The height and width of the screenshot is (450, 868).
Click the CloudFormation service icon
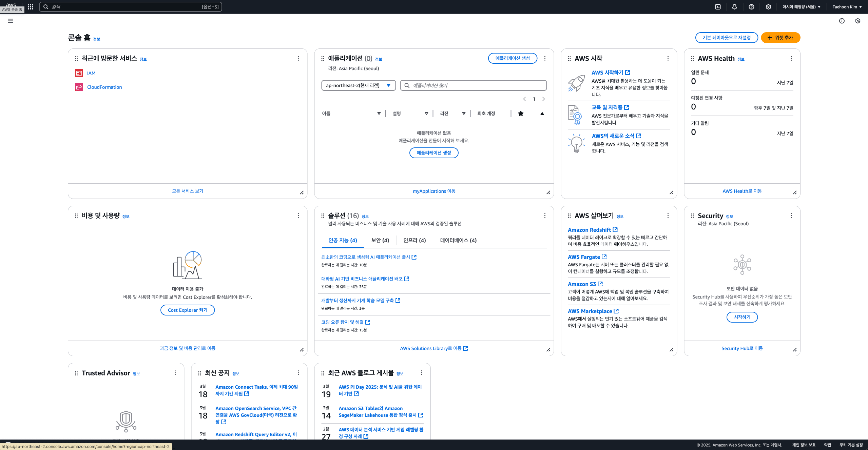tap(79, 87)
